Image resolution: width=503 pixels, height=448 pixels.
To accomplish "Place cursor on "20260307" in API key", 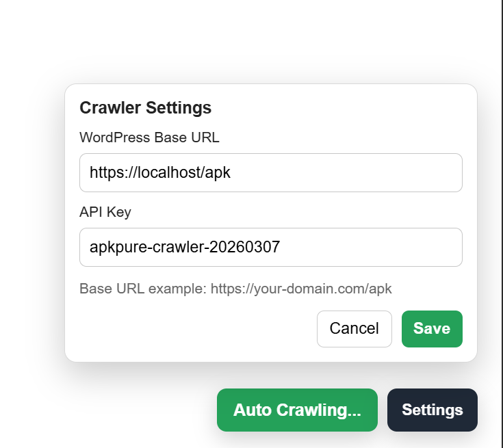I will 249,248.
